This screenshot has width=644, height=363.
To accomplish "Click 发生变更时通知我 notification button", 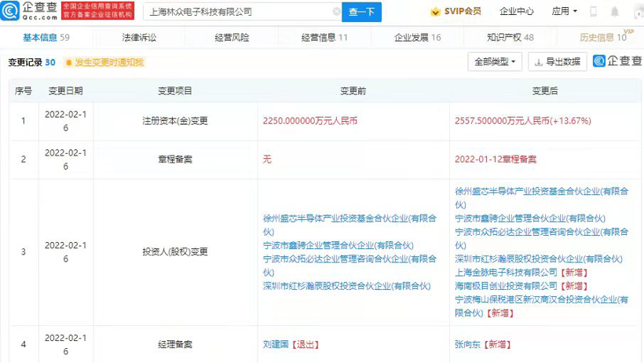I will tap(104, 63).
